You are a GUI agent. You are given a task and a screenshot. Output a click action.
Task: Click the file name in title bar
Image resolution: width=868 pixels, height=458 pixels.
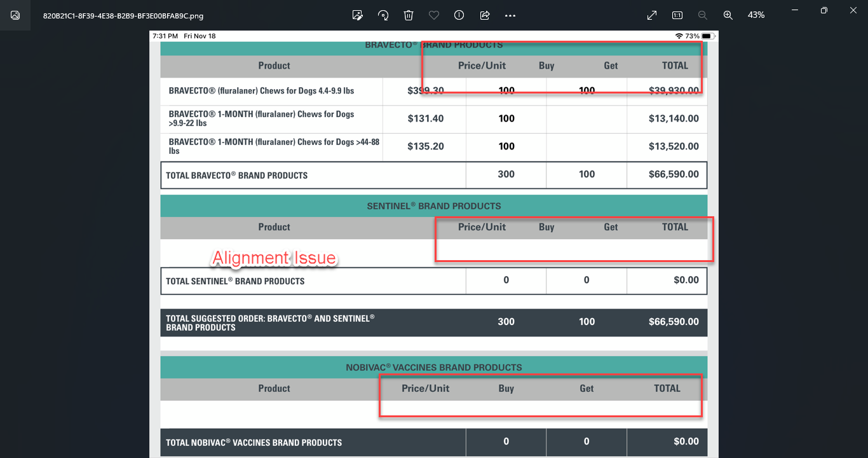click(x=123, y=16)
